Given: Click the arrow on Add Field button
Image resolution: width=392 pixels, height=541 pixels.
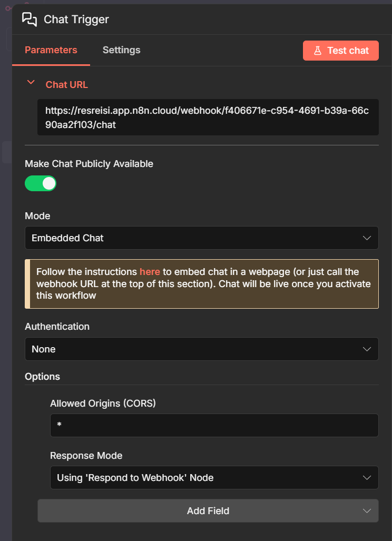Looking at the screenshot, I should tap(367, 511).
